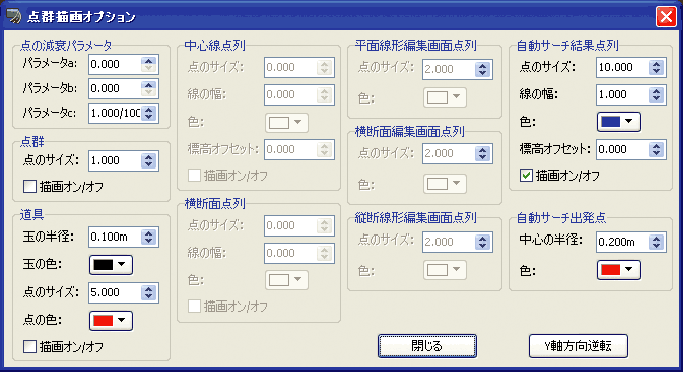Decrease 中心の半径 spinner value
The height and width of the screenshot is (372, 683).
656,245
